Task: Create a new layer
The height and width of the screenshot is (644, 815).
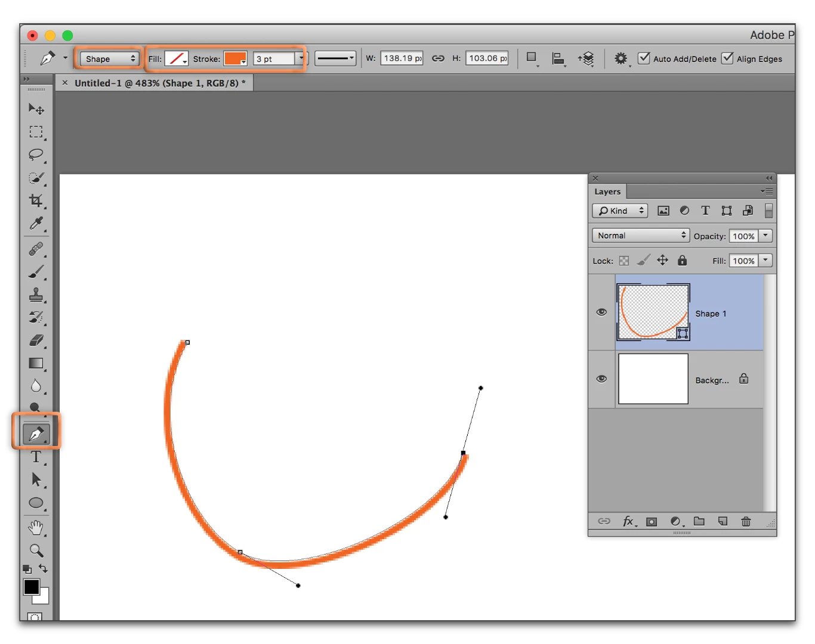Action: [x=723, y=522]
